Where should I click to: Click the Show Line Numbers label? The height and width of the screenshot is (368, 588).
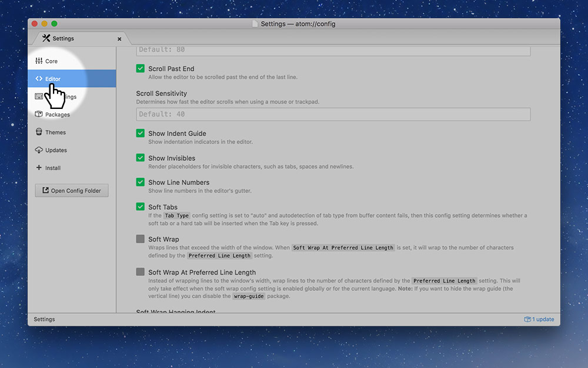(x=179, y=183)
